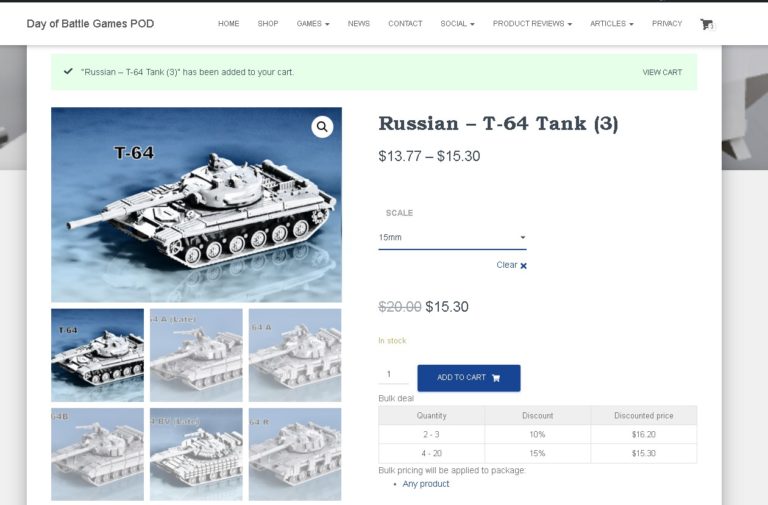The width and height of the screenshot is (768, 505).
Task: Expand the Social menu
Action: click(x=457, y=24)
